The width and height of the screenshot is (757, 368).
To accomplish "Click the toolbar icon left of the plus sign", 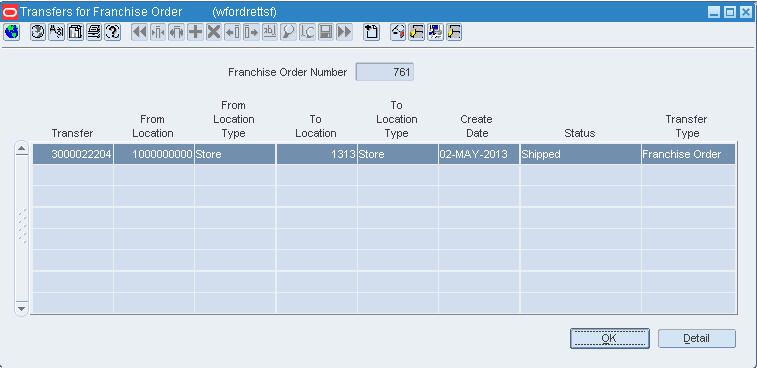I will click(x=177, y=32).
